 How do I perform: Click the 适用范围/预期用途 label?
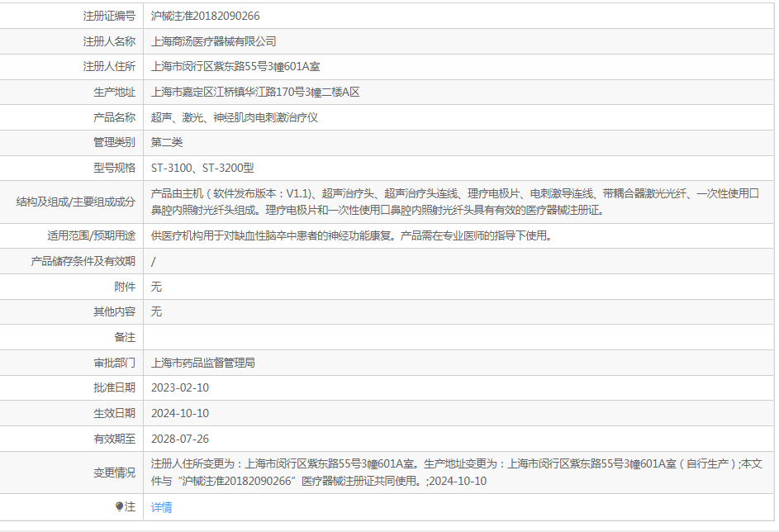click(92, 235)
